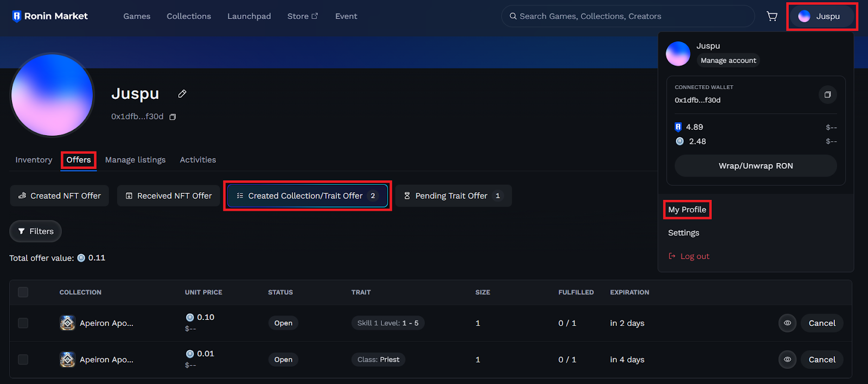868x384 pixels.
Task: Open Settings from account menu
Action: 684,233
